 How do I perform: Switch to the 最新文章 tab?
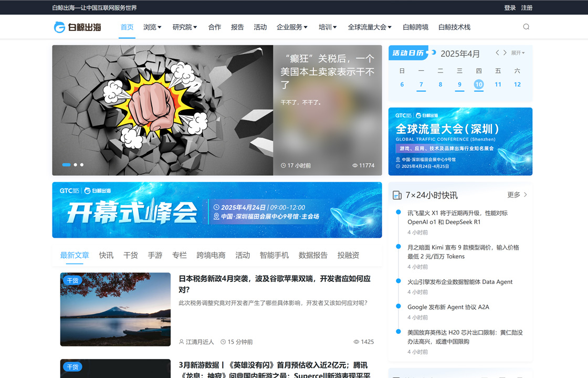point(75,255)
